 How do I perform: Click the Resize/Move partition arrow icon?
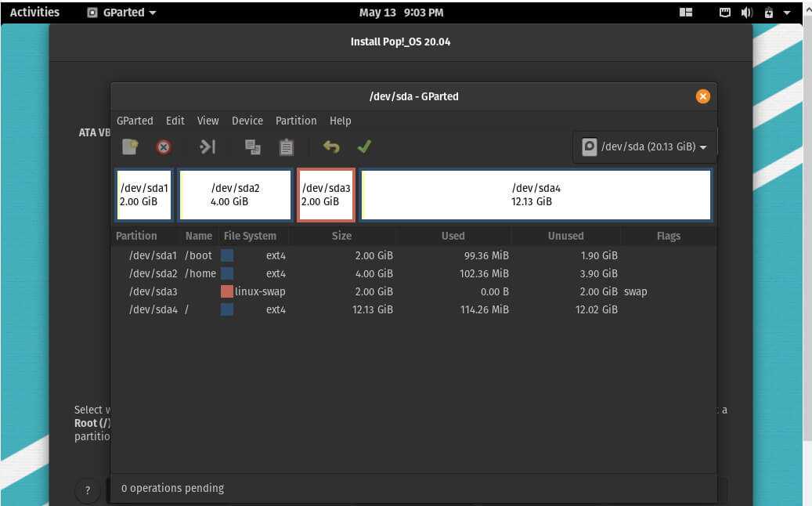pos(208,147)
